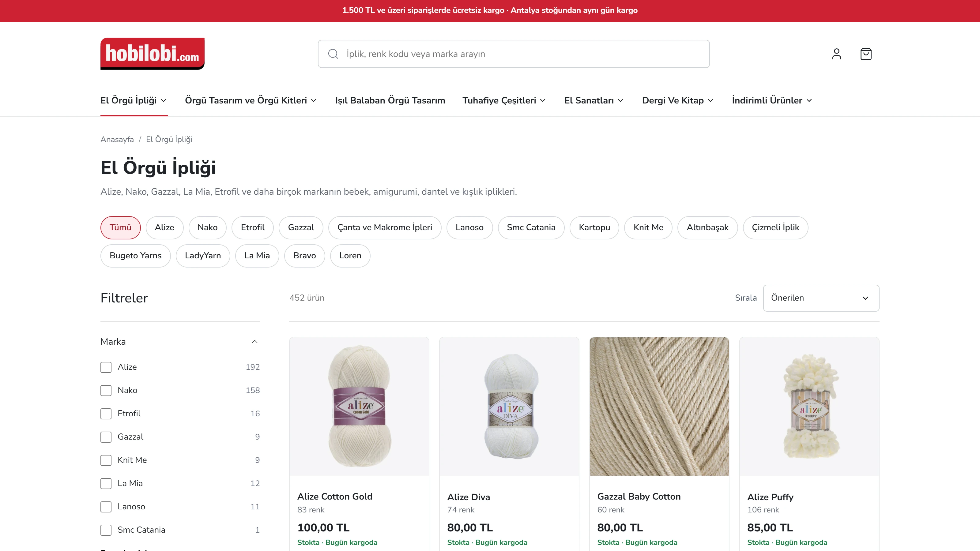Screen dimensions: 980x551
Task: Open Alize Puffy product image
Action: point(809,406)
